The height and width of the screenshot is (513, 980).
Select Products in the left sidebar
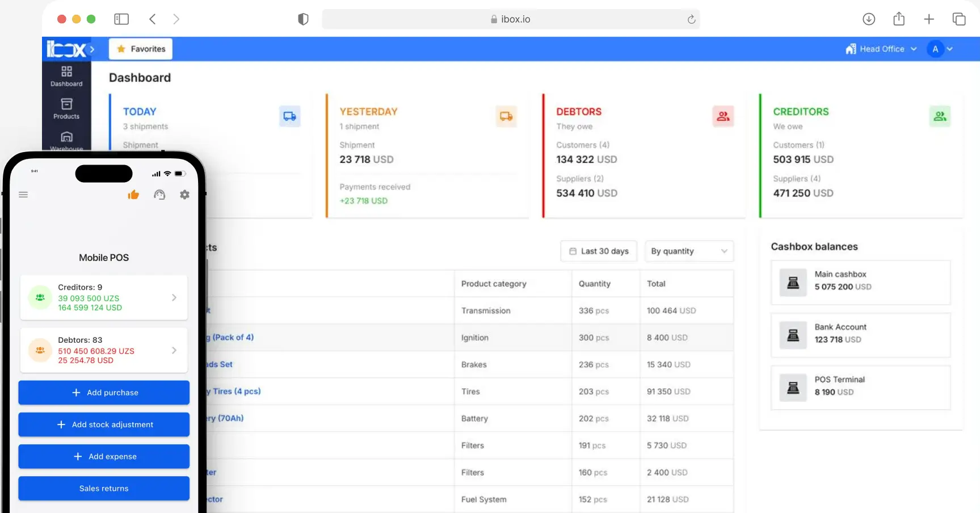pyautogui.click(x=66, y=108)
